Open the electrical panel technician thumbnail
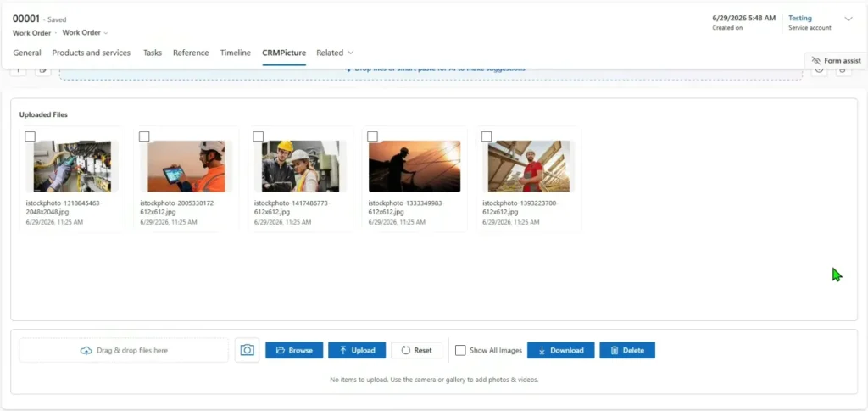 [x=72, y=166]
